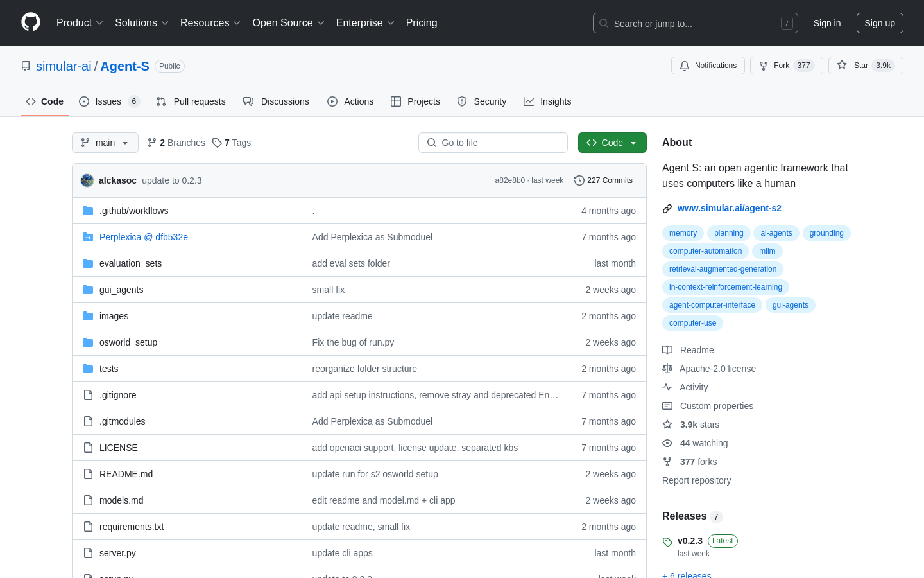Click the Notifications bell icon
Viewport: 924px width, 578px height.
click(x=685, y=66)
